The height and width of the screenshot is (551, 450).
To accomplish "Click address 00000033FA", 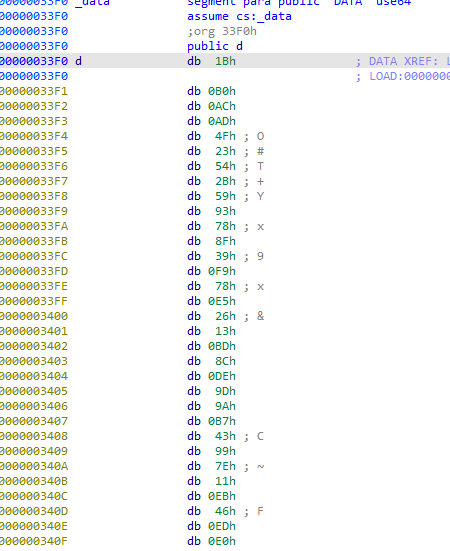I will [34, 226].
